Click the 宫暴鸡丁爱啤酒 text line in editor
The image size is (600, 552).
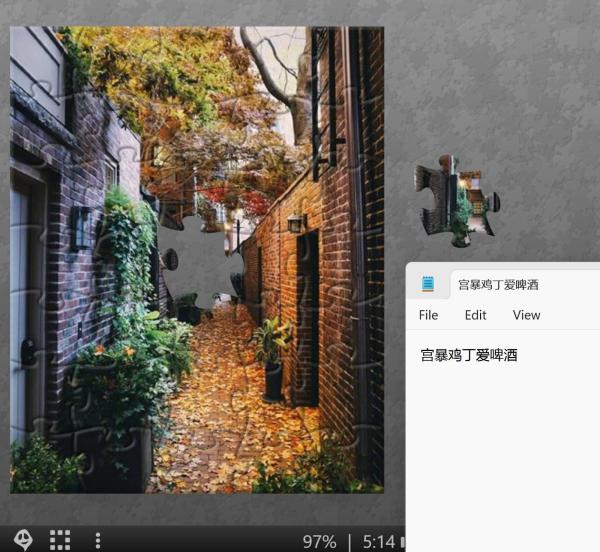click(469, 355)
